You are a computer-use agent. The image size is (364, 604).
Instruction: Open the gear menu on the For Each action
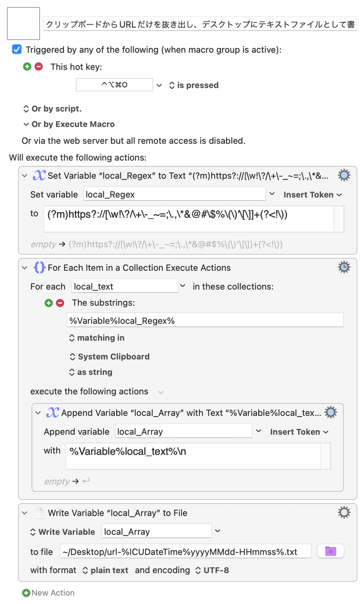click(344, 267)
